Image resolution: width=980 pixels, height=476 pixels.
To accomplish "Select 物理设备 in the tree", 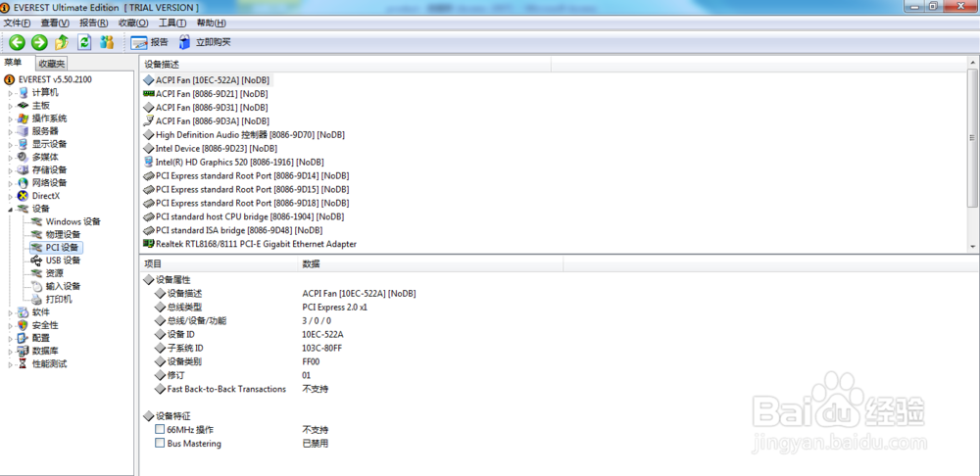I will click(63, 234).
